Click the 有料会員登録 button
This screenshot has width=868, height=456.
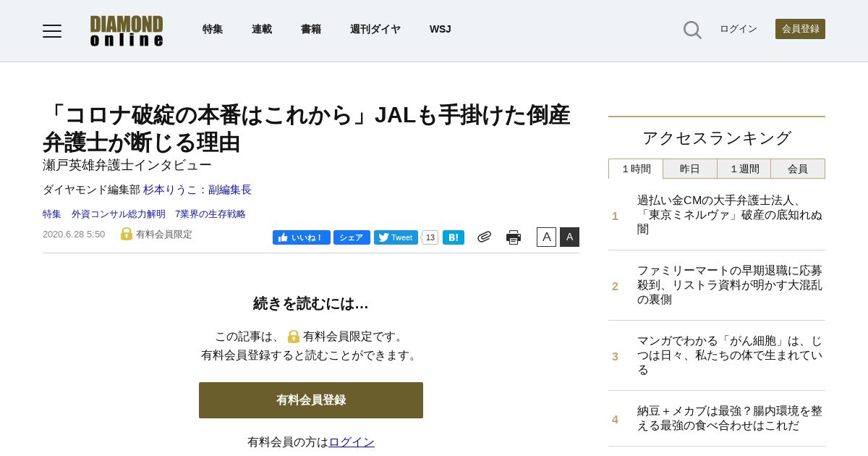pos(311,400)
